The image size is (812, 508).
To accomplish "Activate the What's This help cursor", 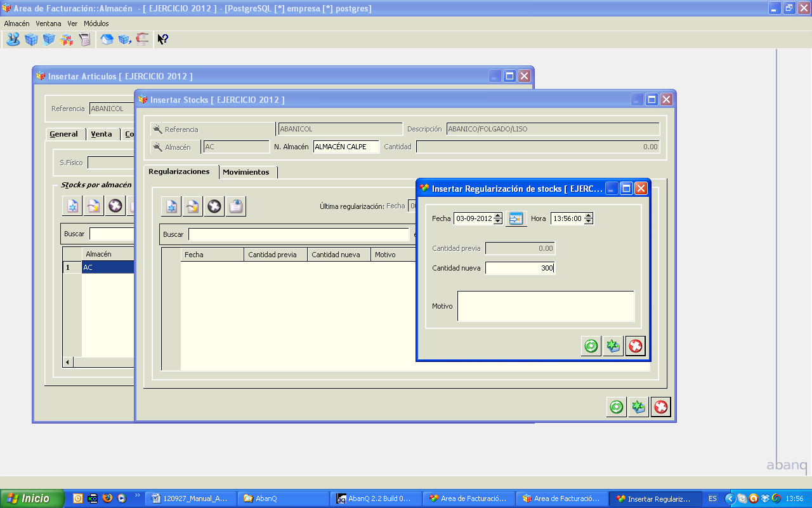I will pos(163,39).
